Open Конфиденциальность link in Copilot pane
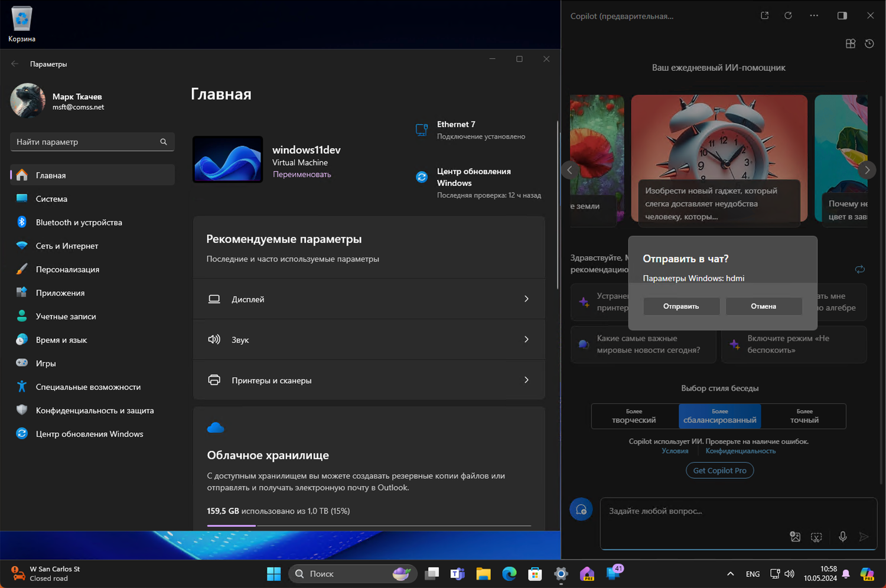 741,451
